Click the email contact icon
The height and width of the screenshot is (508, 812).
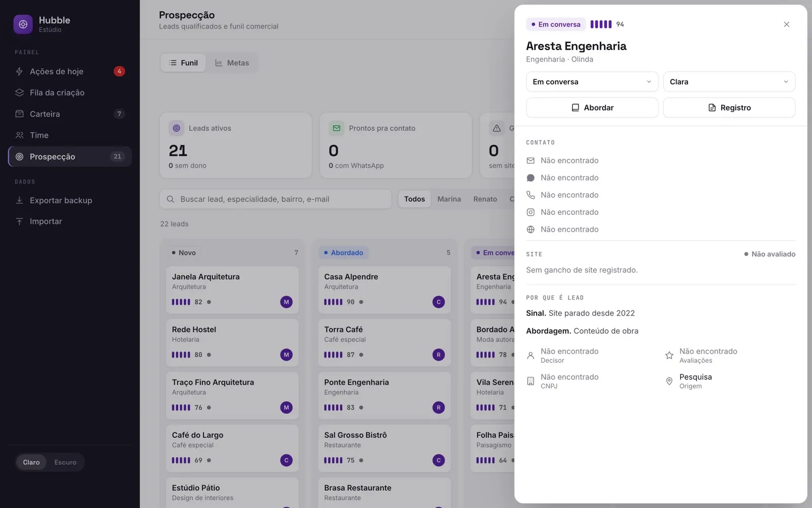[x=530, y=161]
